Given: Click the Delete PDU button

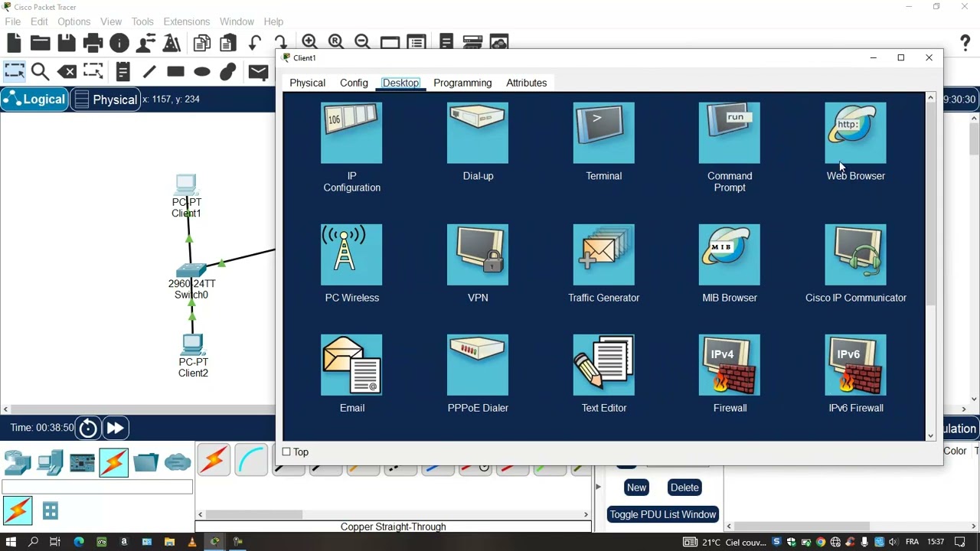Looking at the screenshot, I should click(684, 487).
